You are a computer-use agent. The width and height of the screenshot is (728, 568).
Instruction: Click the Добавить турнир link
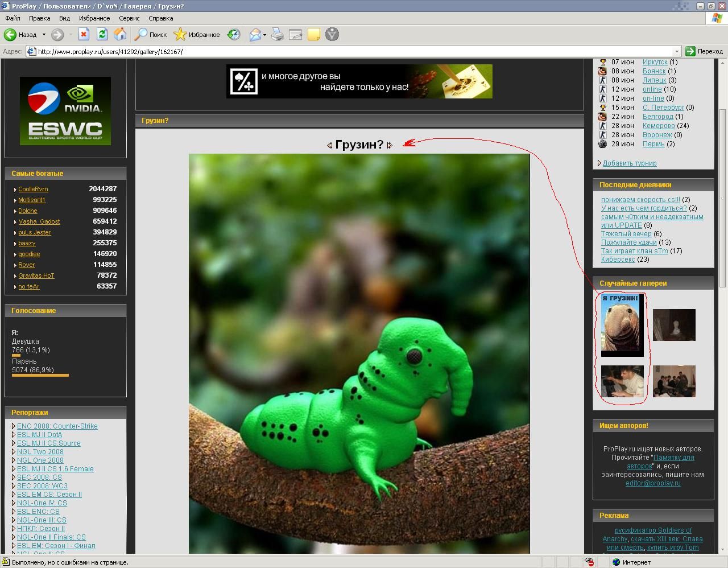[630, 163]
